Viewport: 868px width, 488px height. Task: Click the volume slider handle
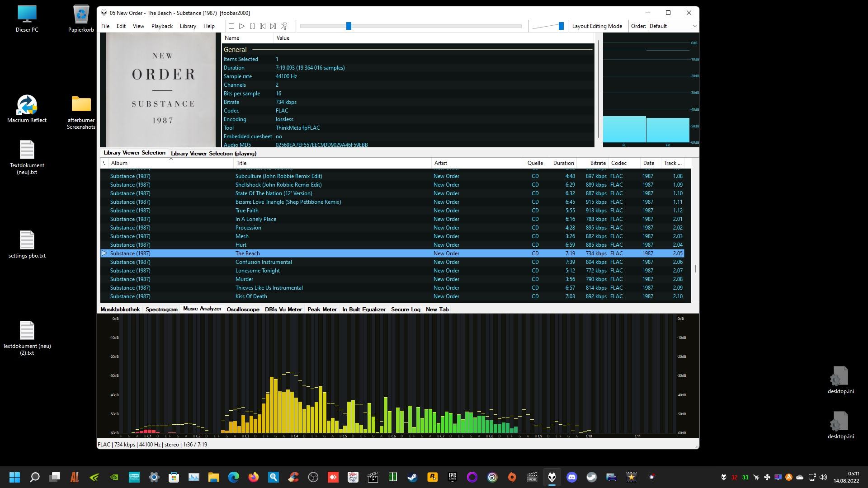click(561, 26)
